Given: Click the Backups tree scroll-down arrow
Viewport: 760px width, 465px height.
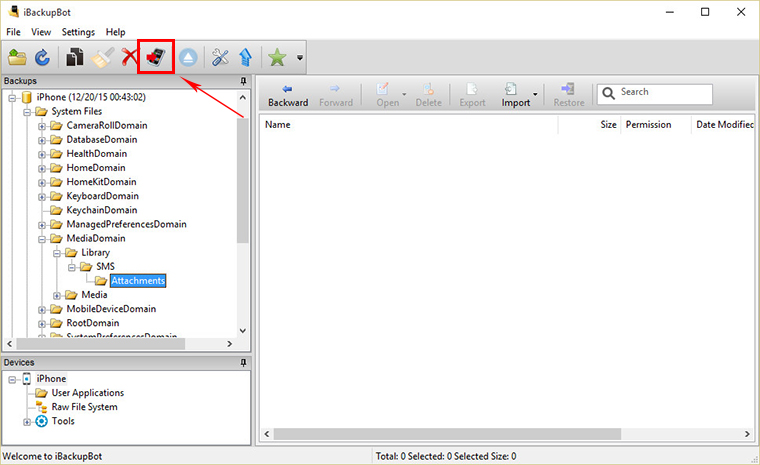Looking at the screenshot, I should [x=243, y=331].
